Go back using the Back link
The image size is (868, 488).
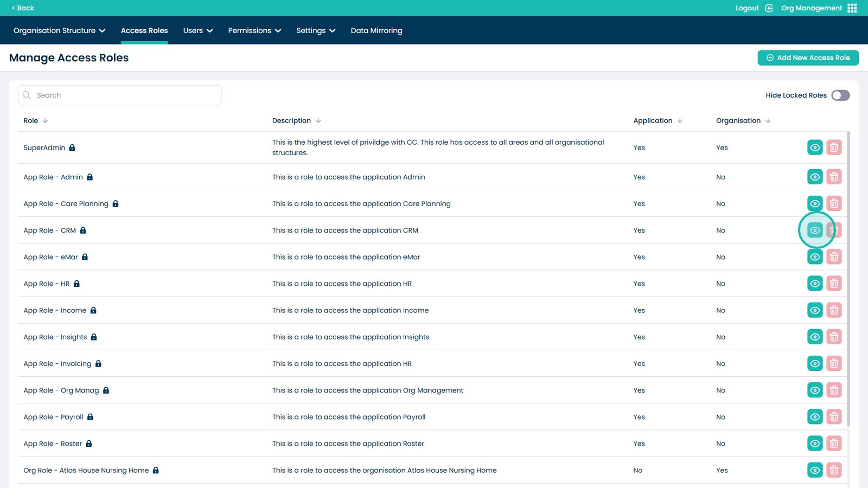[x=23, y=8]
